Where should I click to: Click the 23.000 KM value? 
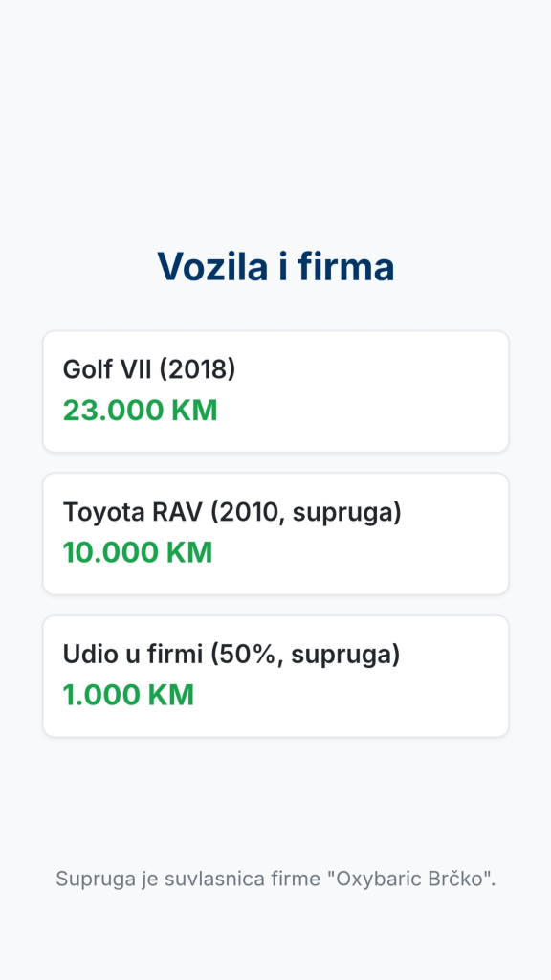(x=140, y=411)
